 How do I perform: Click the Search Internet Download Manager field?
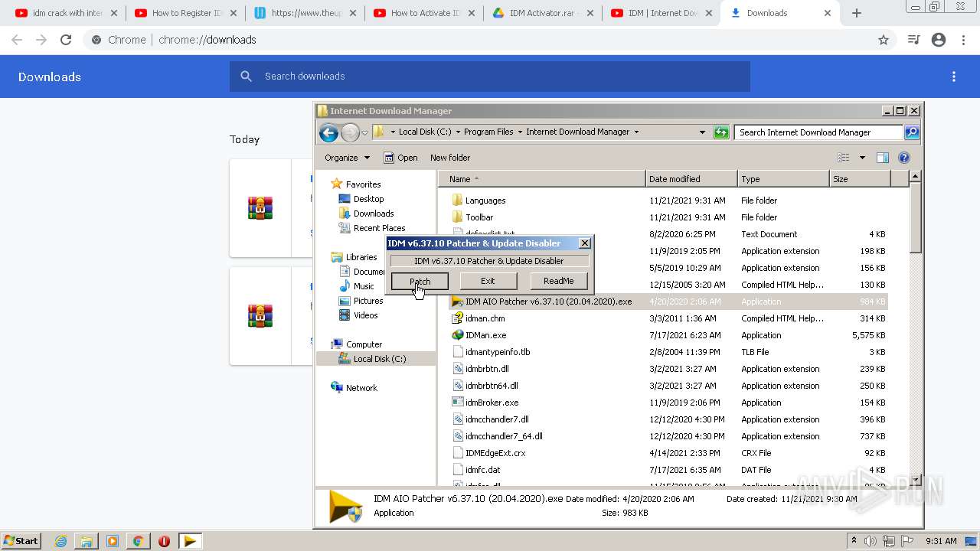[x=818, y=132]
